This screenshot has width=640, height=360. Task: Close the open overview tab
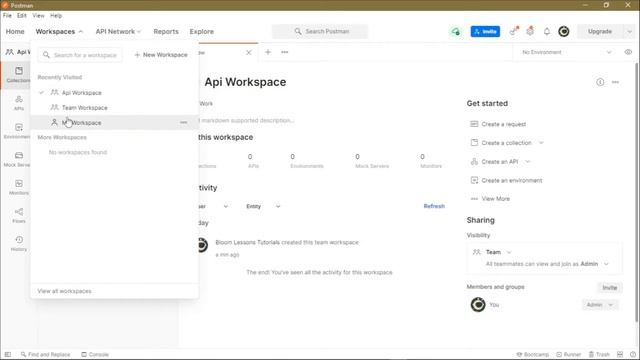(249, 53)
